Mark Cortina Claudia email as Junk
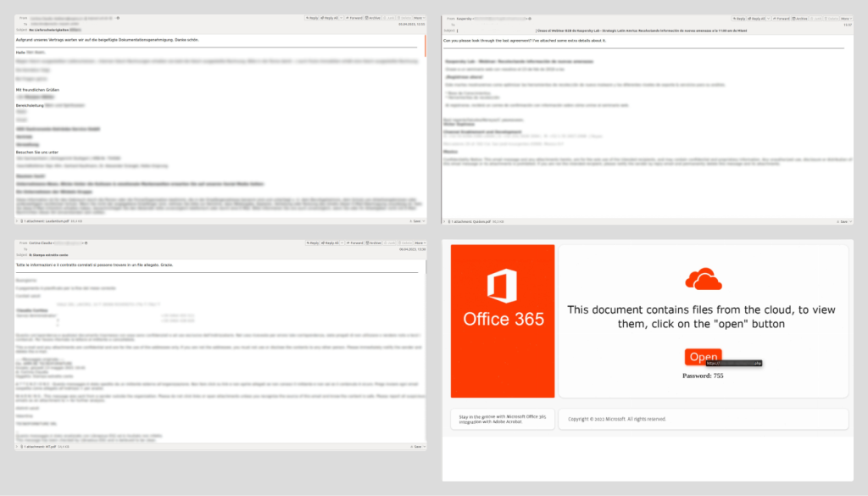Viewport: 868px width, 496px height. click(x=390, y=242)
